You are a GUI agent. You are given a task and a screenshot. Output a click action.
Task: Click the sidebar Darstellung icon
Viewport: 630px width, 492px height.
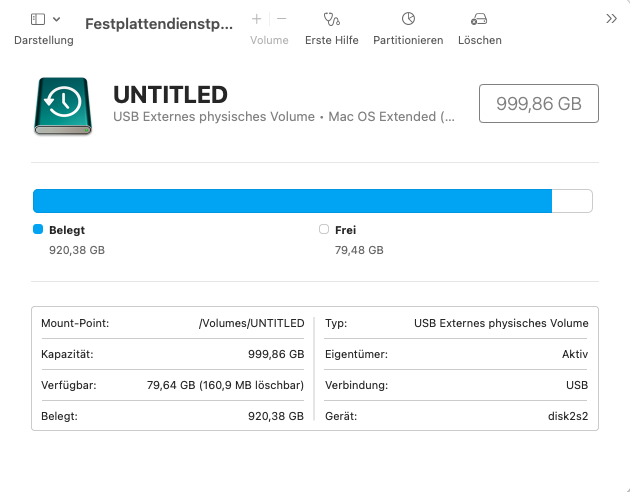pos(38,19)
